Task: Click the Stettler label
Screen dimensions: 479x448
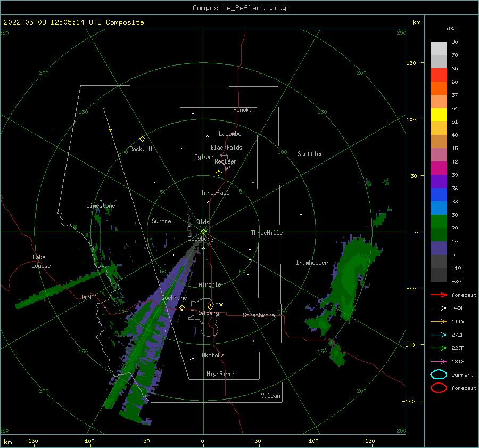Action: click(310, 154)
